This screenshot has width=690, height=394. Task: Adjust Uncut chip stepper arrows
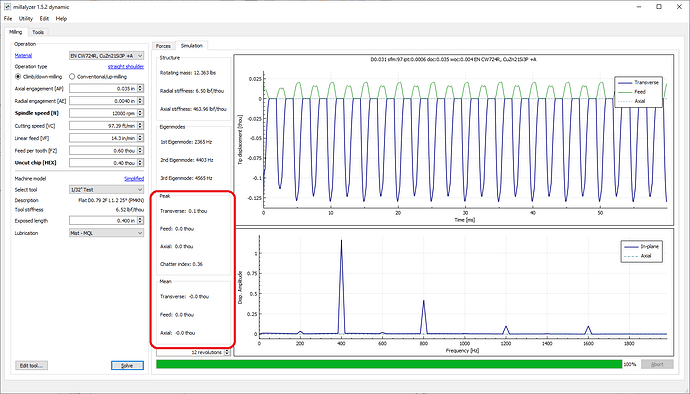[140, 163]
